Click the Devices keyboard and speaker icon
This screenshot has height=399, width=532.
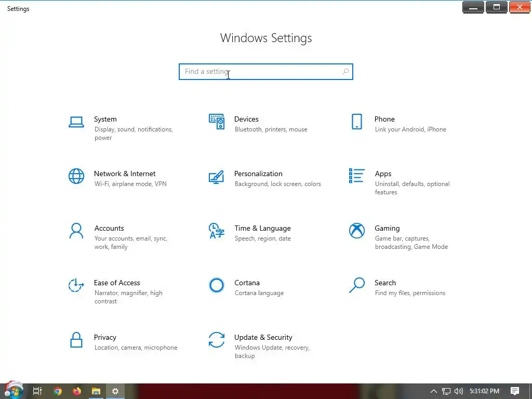point(217,122)
